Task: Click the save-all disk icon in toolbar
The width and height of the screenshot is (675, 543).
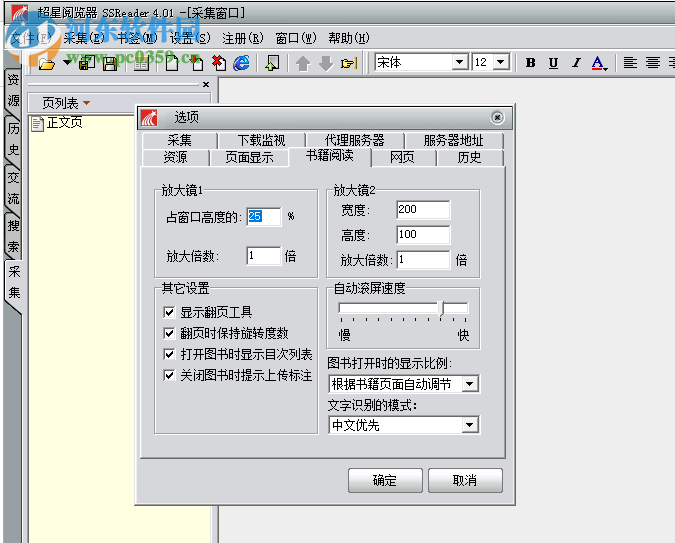Action: (x=87, y=63)
